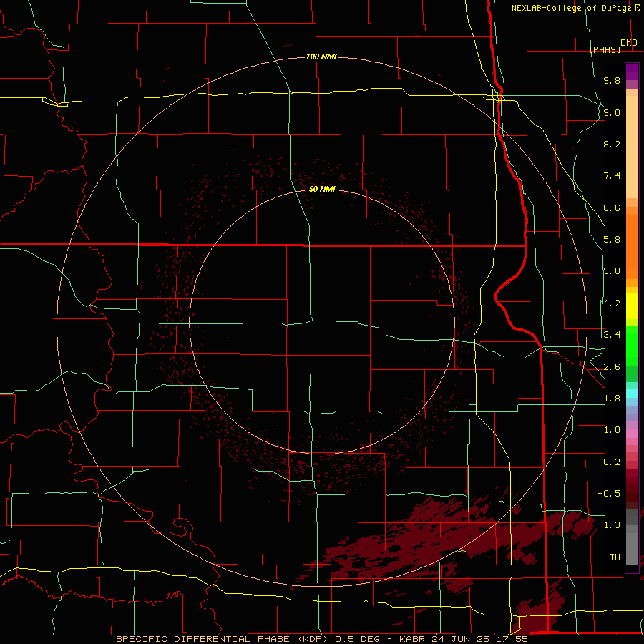Click the 5.8 value on the color scale
Screen dimensions: 644x644
tap(612, 240)
